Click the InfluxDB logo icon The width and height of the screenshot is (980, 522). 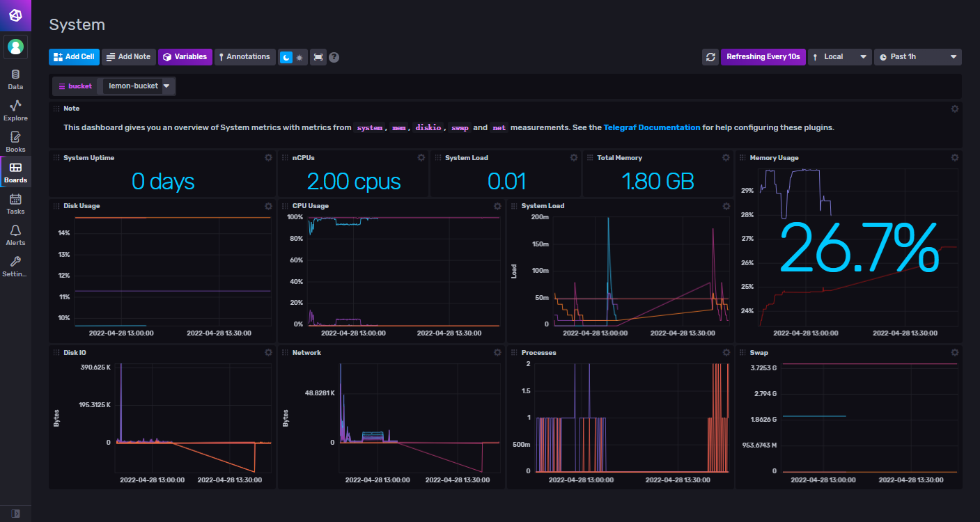pos(15,15)
